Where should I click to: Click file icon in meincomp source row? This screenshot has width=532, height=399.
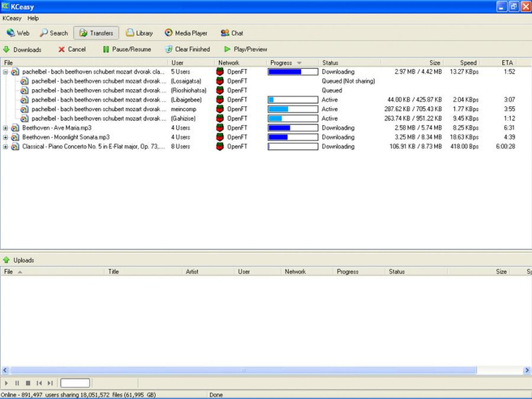click(25, 109)
